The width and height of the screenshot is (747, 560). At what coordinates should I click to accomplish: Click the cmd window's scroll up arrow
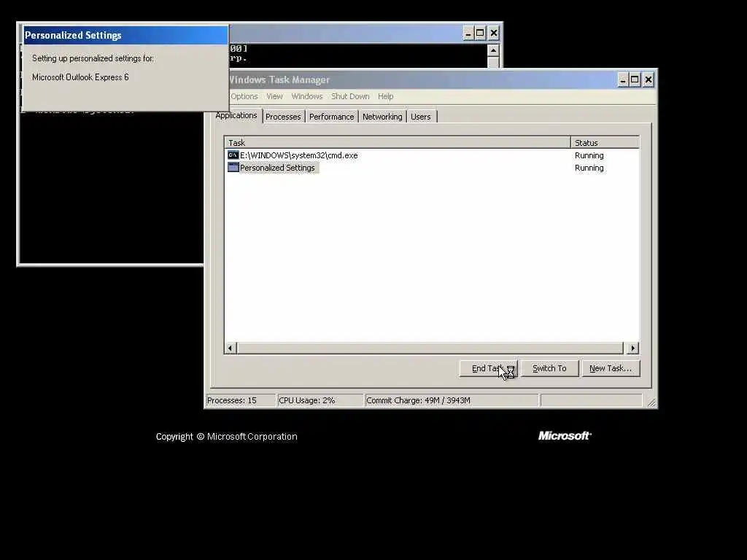[493, 50]
